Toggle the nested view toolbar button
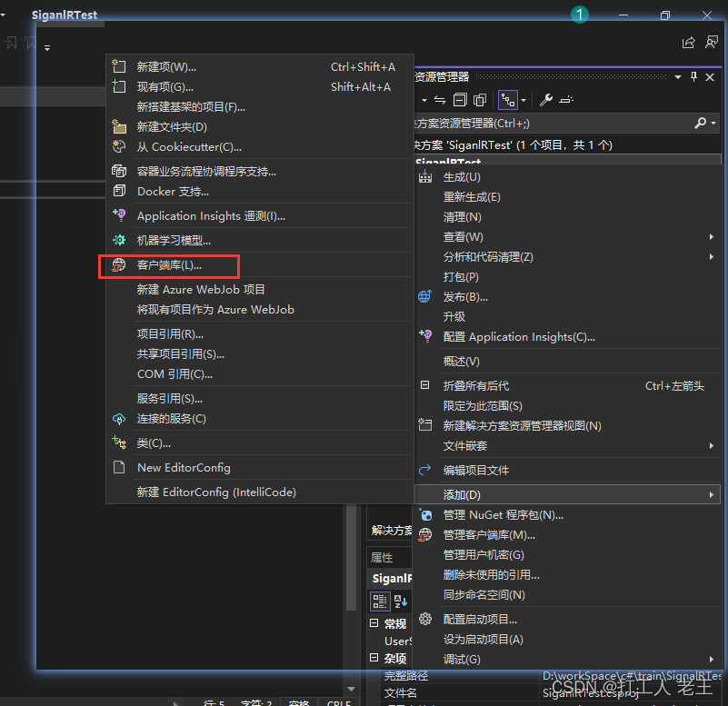The image size is (728, 706). point(507,100)
